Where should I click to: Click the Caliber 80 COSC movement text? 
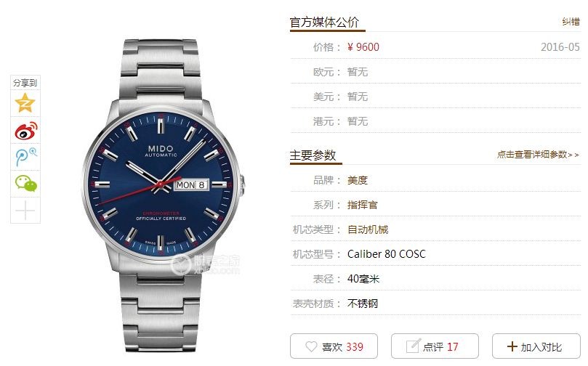[386, 254]
